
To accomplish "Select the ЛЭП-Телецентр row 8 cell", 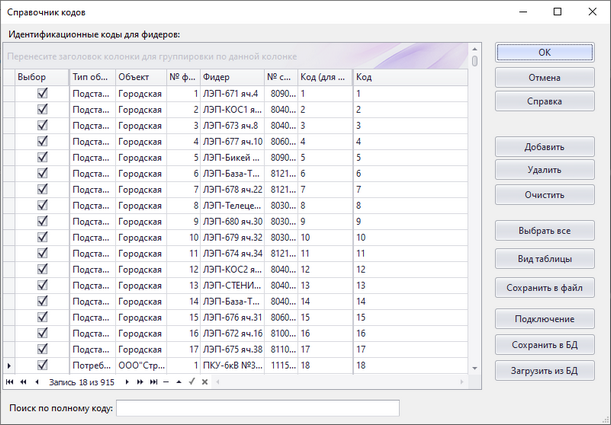I will pos(230,206).
